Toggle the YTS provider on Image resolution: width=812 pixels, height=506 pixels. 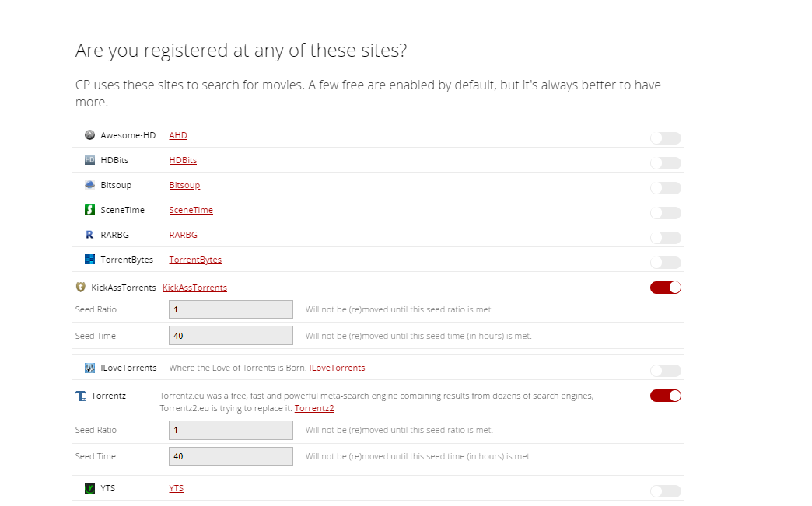[x=665, y=491]
